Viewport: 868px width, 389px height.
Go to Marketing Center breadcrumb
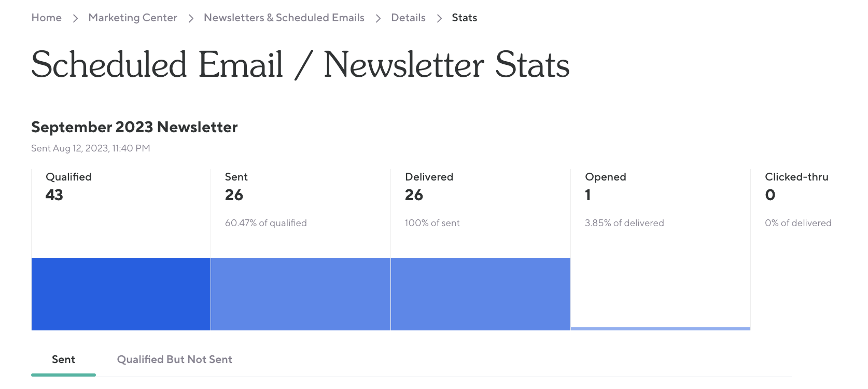tap(133, 18)
